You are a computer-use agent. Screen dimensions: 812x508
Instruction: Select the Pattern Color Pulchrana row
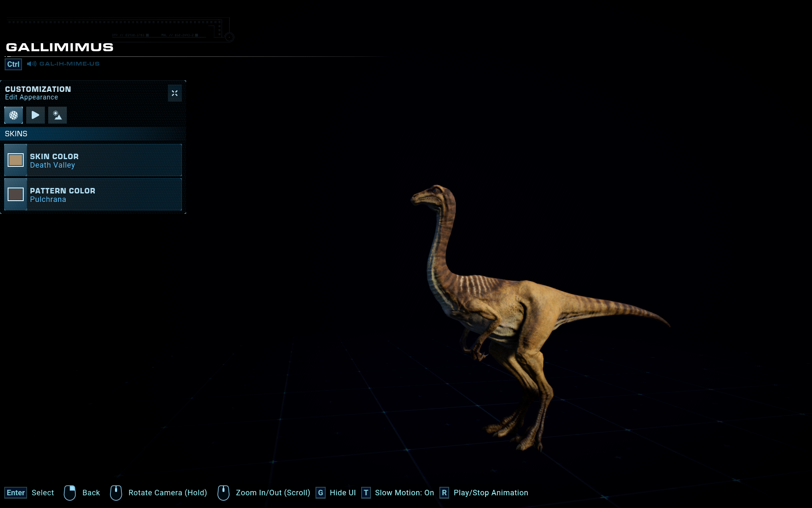coord(93,194)
